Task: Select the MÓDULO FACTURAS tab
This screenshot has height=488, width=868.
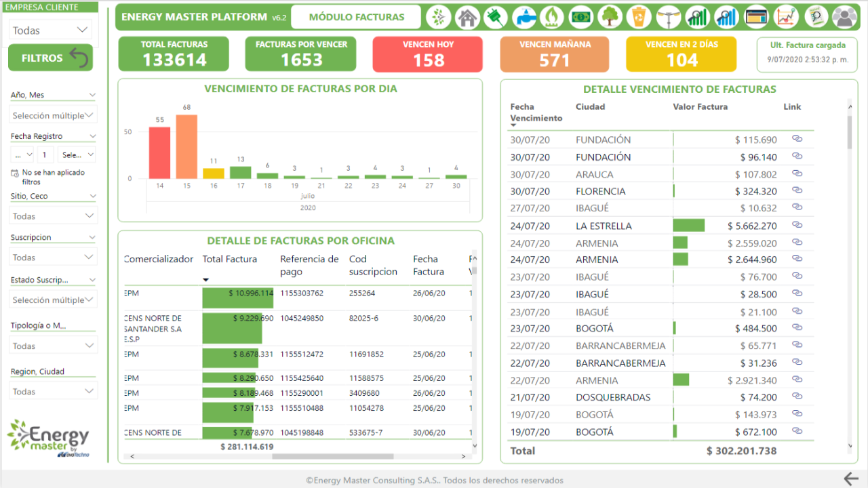Action: pyautogui.click(x=357, y=17)
